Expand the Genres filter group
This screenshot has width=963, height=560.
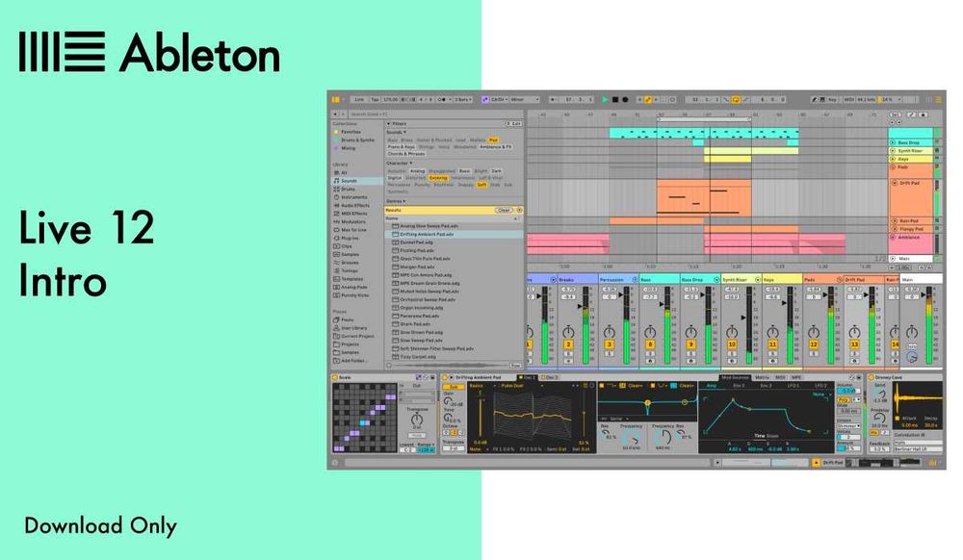point(396,201)
